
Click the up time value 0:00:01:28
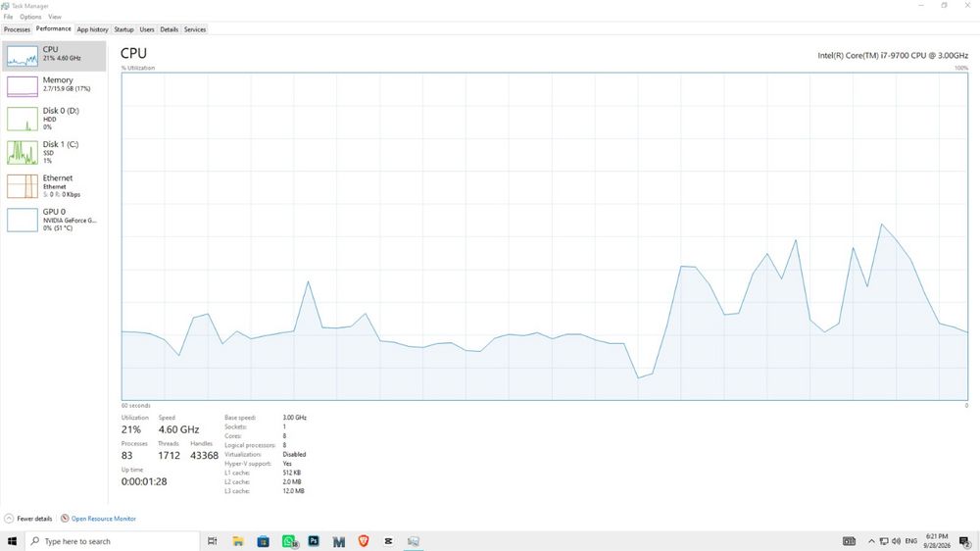144,481
